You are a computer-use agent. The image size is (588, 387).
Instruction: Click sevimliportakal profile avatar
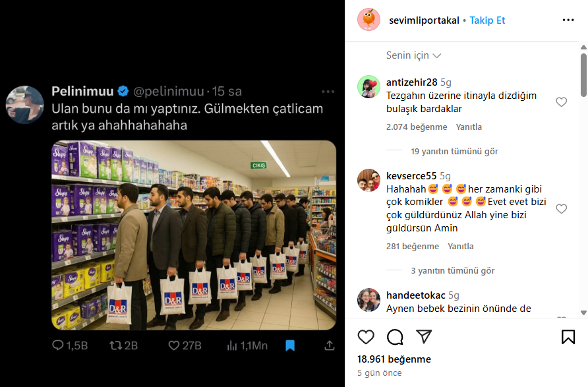(x=368, y=20)
